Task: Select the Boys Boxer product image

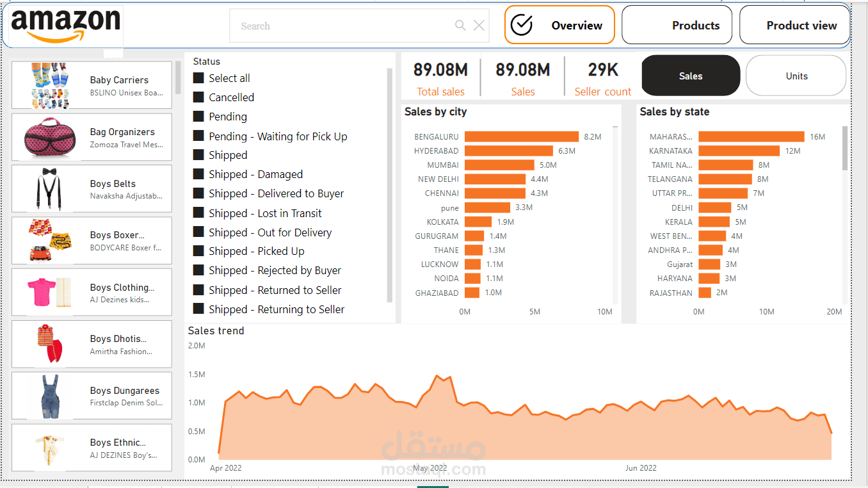Action: (49, 240)
